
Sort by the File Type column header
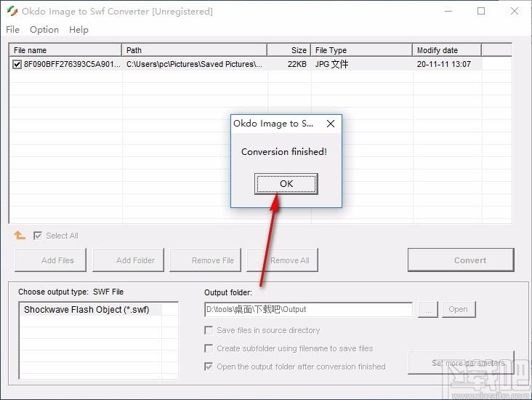[x=362, y=50]
